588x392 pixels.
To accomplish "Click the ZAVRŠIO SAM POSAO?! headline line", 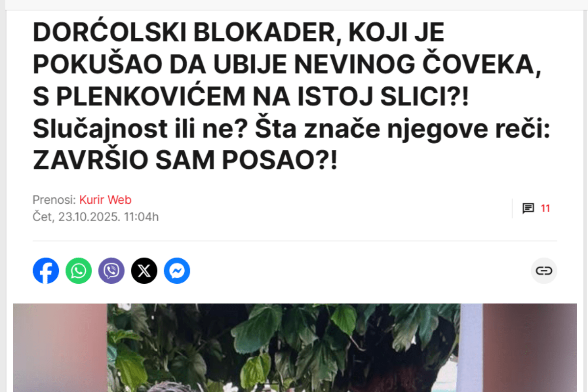I will pos(185,160).
